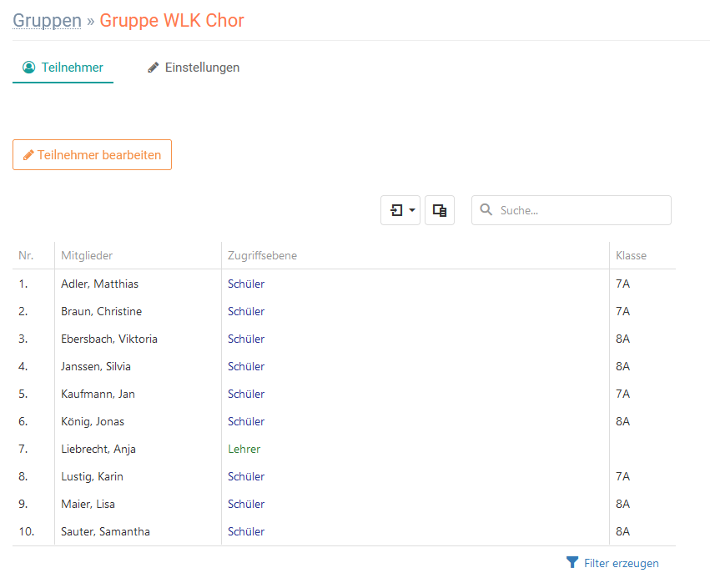Open the Gruppen breadcrumb link
The height and width of the screenshot is (588, 710).
pyautogui.click(x=47, y=21)
